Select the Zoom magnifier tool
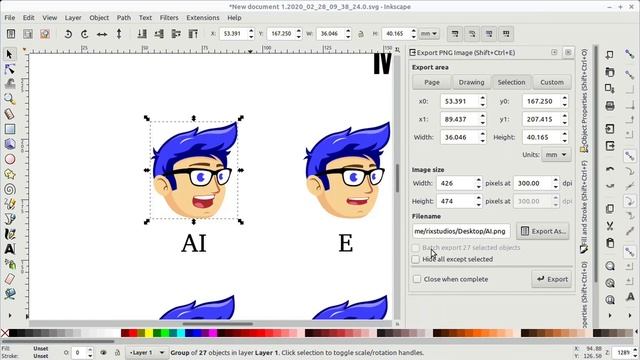Image resolution: width=640 pixels, height=360 pixels. [x=10, y=99]
